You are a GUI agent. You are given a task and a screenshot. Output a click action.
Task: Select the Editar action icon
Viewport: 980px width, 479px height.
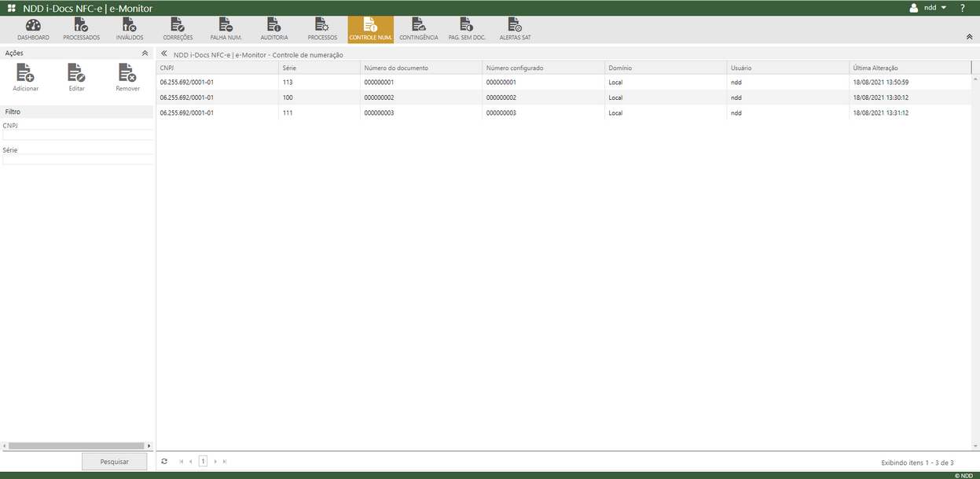(x=75, y=76)
